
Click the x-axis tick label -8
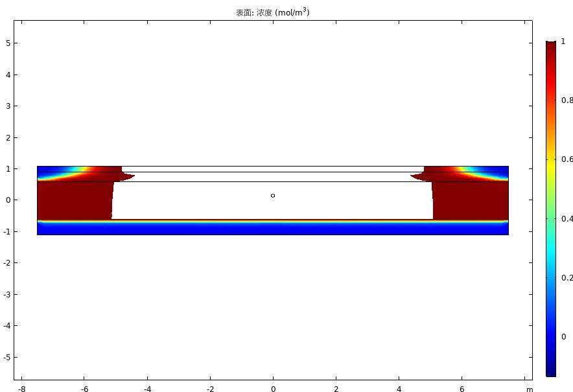pyautogui.click(x=21, y=389)
